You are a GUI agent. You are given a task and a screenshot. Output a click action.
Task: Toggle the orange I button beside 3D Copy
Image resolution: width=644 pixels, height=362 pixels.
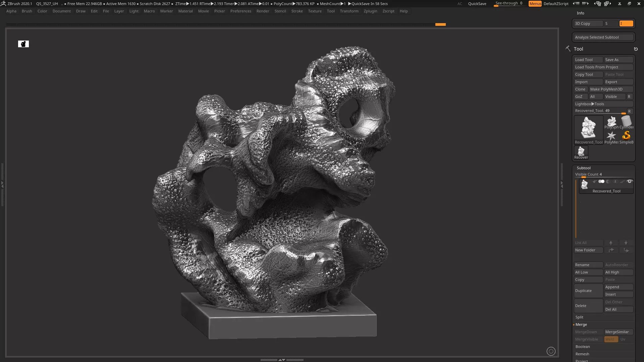point(626,23)
